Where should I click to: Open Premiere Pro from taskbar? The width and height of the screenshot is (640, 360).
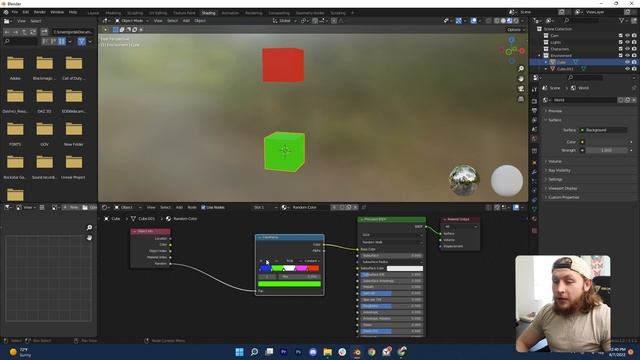(284, 352)
